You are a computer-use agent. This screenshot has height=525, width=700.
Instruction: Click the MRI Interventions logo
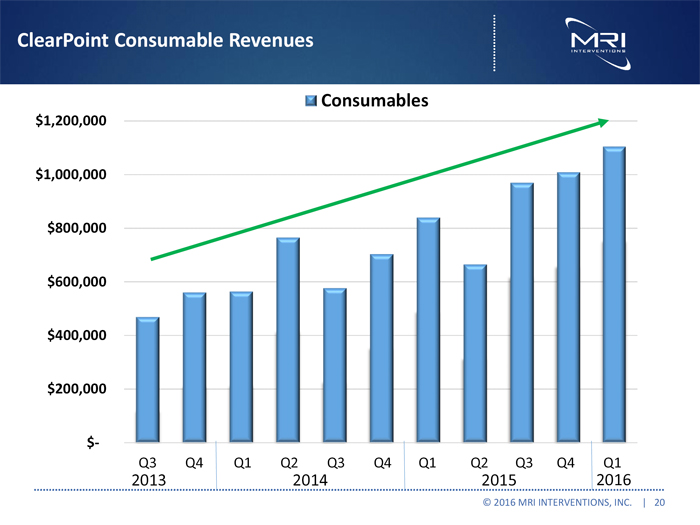596,40
